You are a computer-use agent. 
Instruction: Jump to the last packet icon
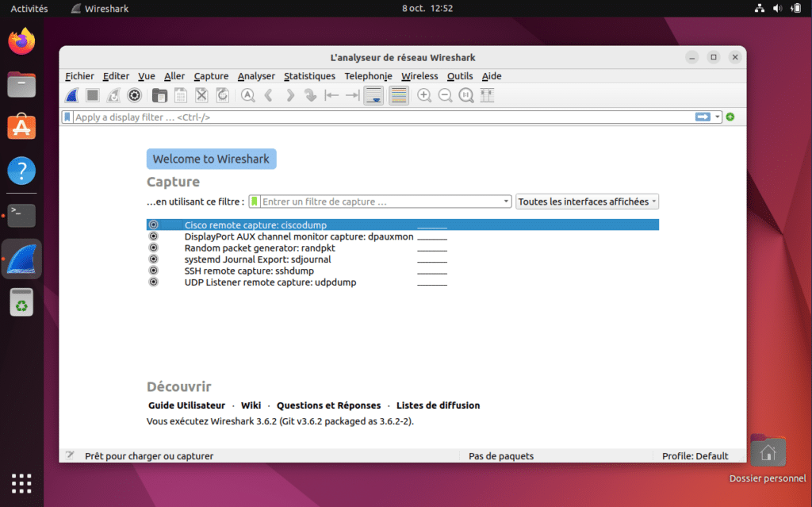click(352, 95)
